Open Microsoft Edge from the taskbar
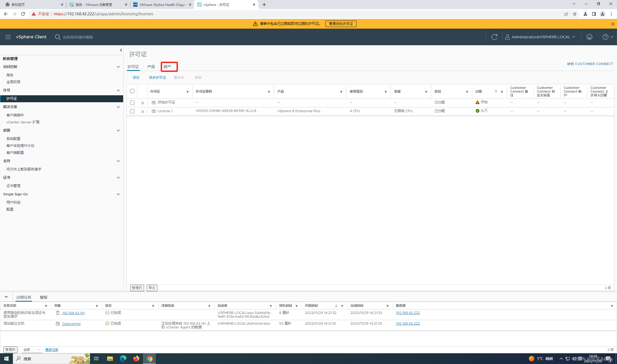Screen dimensions: 617x364 (123, 359)
